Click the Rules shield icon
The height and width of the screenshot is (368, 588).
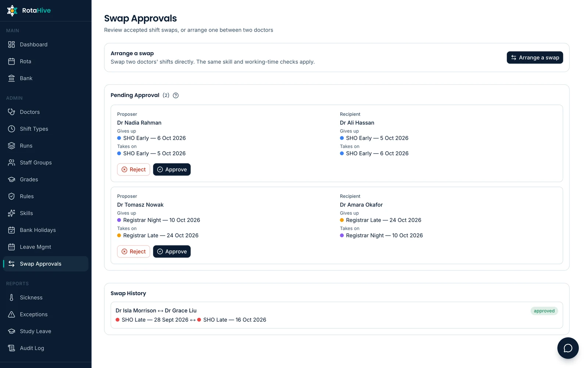coord(11,197)
